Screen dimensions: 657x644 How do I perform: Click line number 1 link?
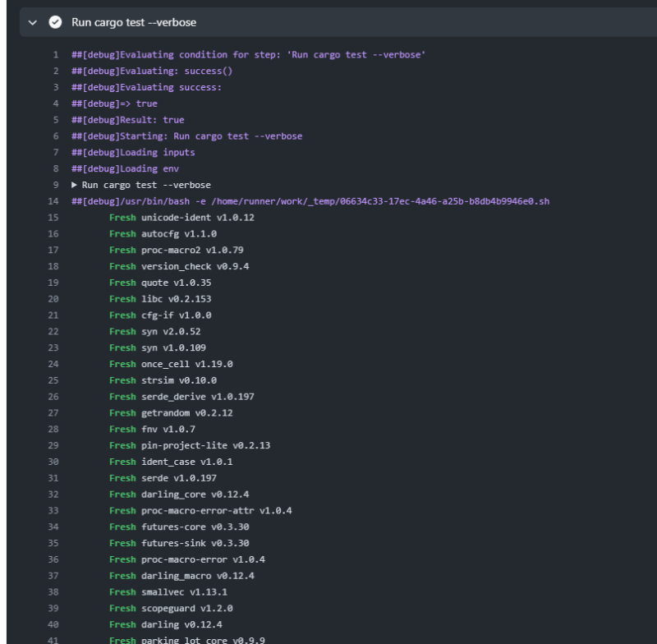click(x=53, y=54)
